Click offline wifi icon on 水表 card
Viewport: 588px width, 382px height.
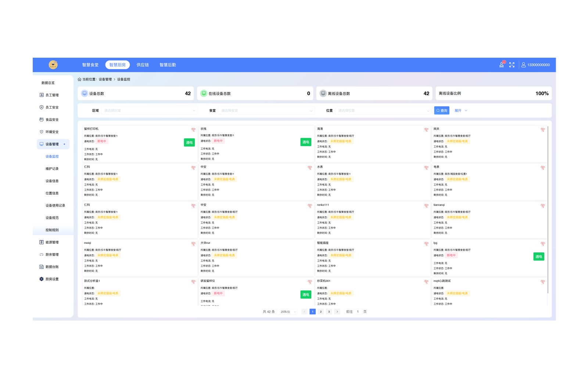(426, 168)
